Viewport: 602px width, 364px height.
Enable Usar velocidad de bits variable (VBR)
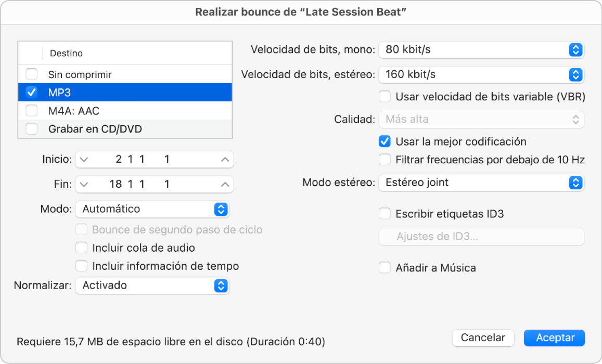(x=385, y=96)
